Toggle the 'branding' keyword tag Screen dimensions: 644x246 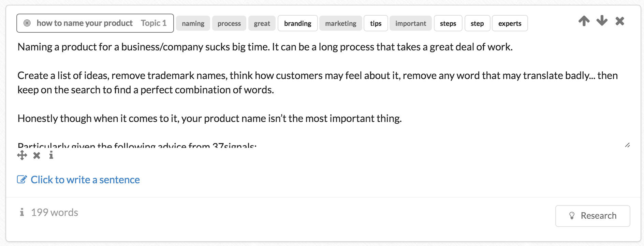click(298, 23)
